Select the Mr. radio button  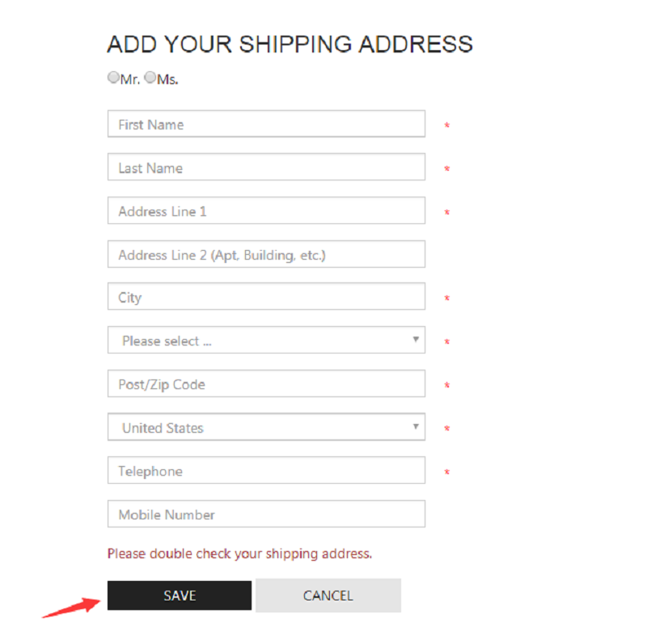click(x=113, y=77)
